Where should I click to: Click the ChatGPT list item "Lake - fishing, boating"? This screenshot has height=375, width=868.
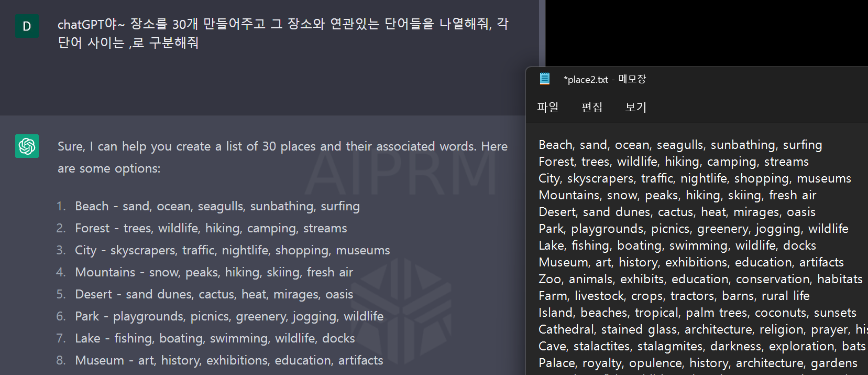215,338
